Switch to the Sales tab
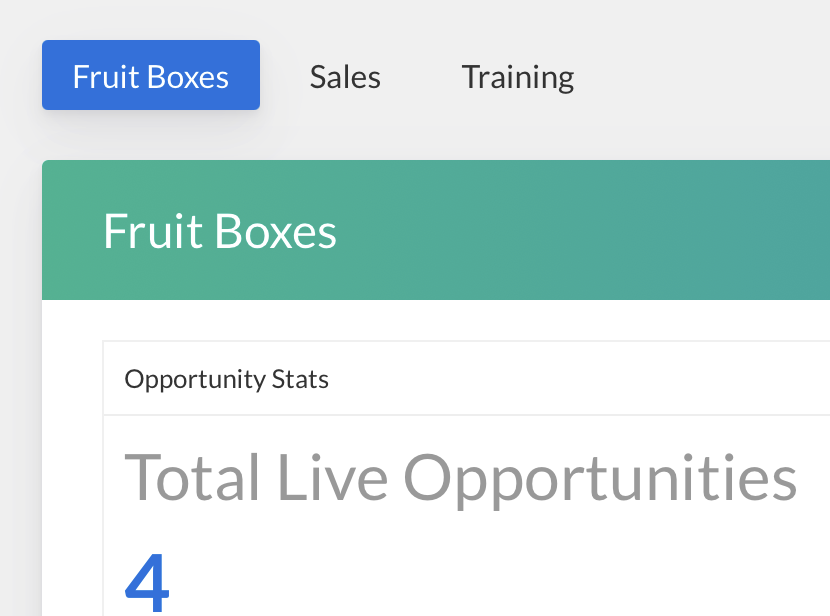 click(x=345, y=77)
